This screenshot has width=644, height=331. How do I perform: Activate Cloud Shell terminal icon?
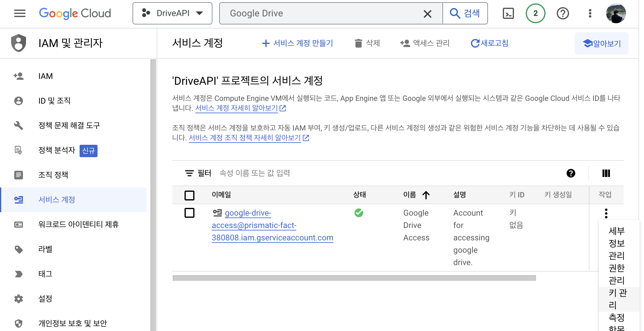tap(508, 14)
